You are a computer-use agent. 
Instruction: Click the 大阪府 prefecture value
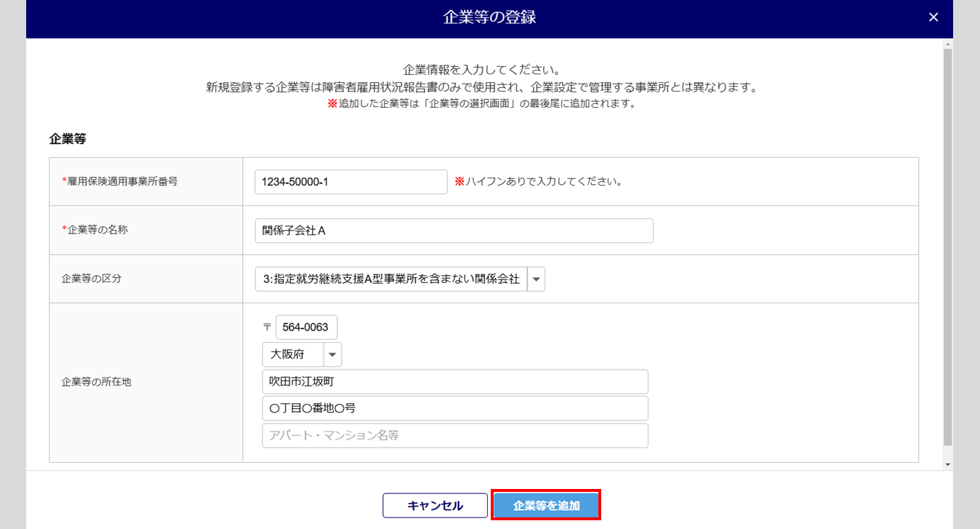click(x=293, y=355)
